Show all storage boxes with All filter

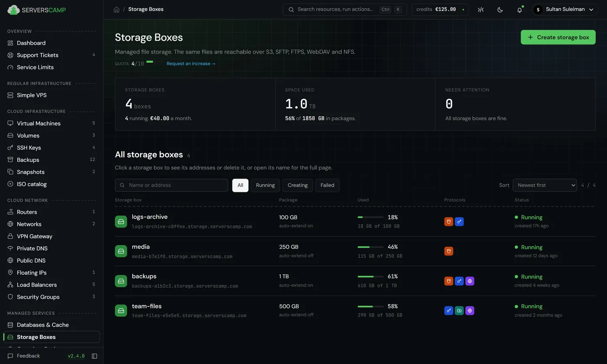240,185
